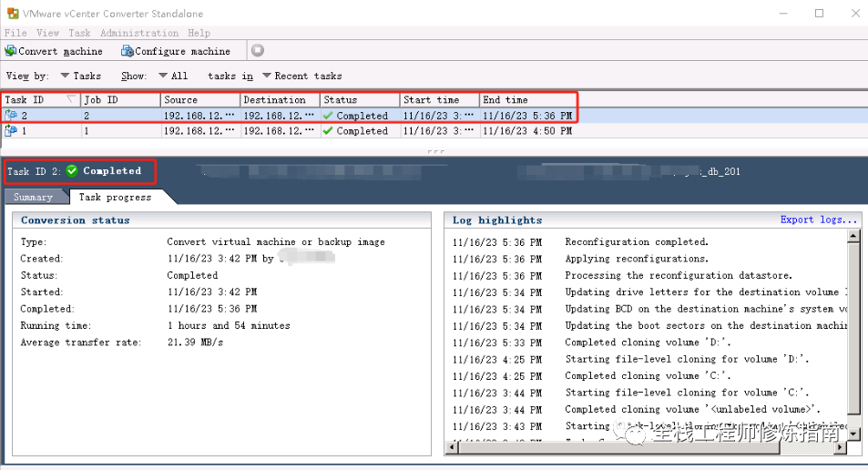Click the Export logs link
Screen dimensions: 868x470
818,220
